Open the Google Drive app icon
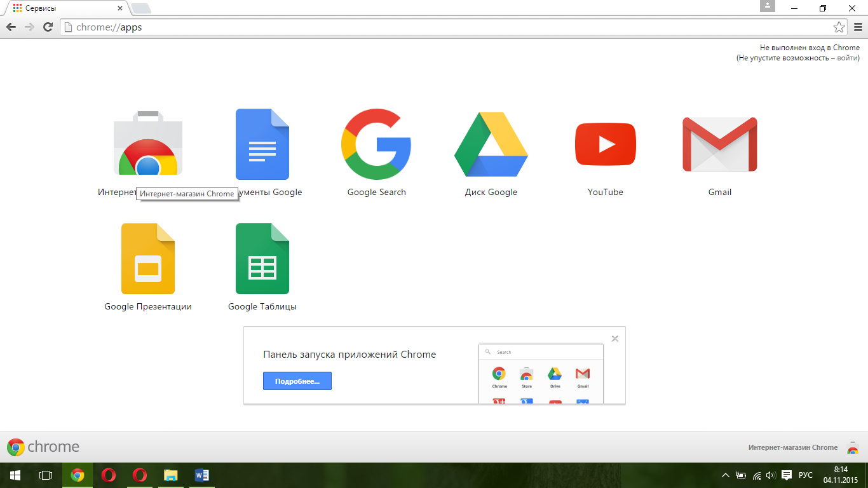This screenshot has width=868, height=488. [491, 144]
